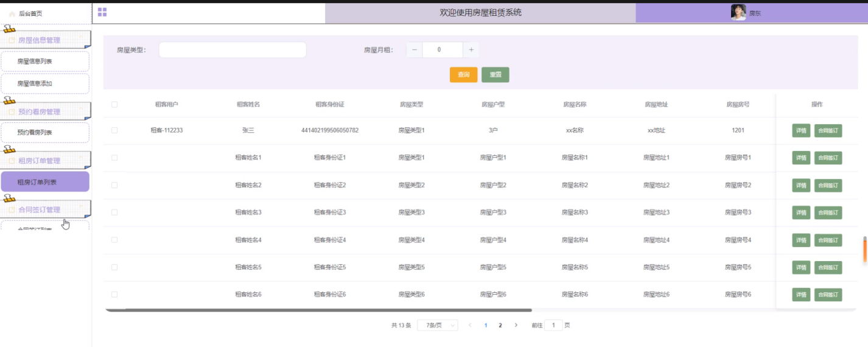The height and width of the screenshot is (347, 868).
Task: Focus the 前往 page number input
Action: click(553, 325)
